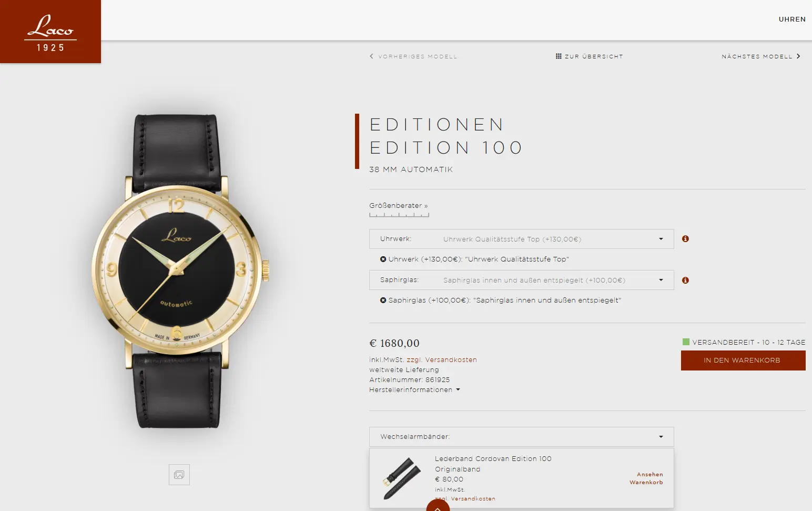Click the Laco 1925 logo

[50, 32]
